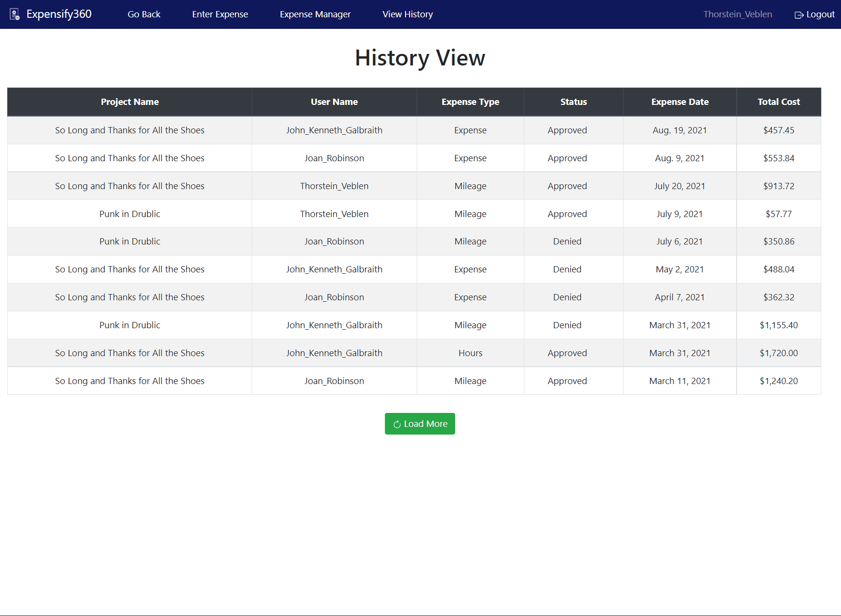841x616 pixels.
Task: Click the Total Cost column header
Action: (x=778, y=102)
